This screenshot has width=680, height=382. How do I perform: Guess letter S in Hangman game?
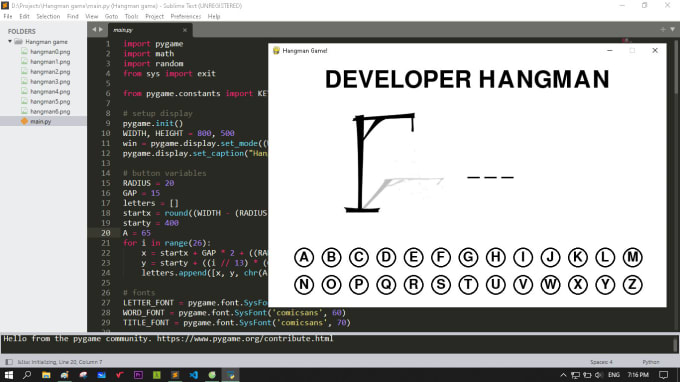pos(441,285)
